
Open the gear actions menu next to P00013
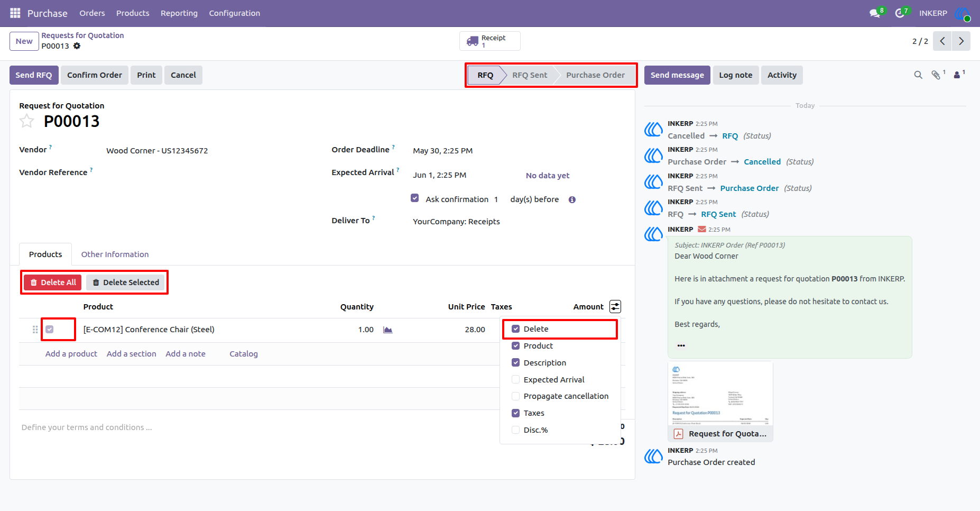tap(77, 46)
